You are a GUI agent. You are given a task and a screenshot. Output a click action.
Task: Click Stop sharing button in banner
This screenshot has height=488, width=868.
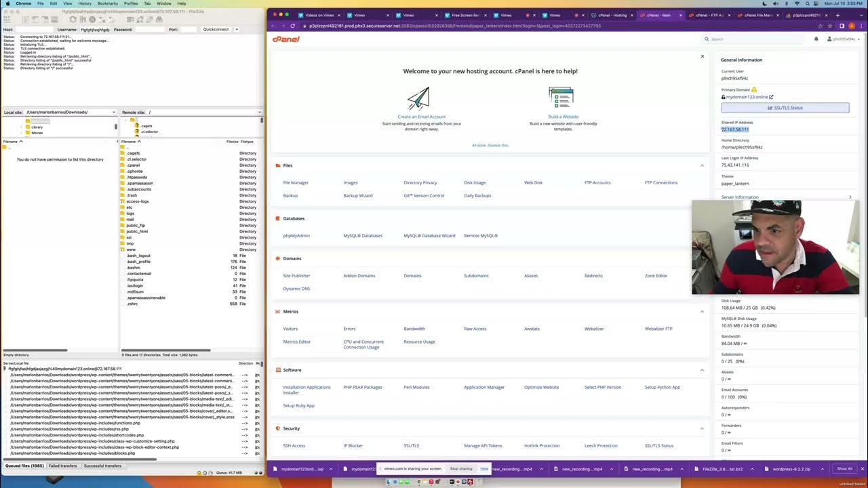click(461, 469)
